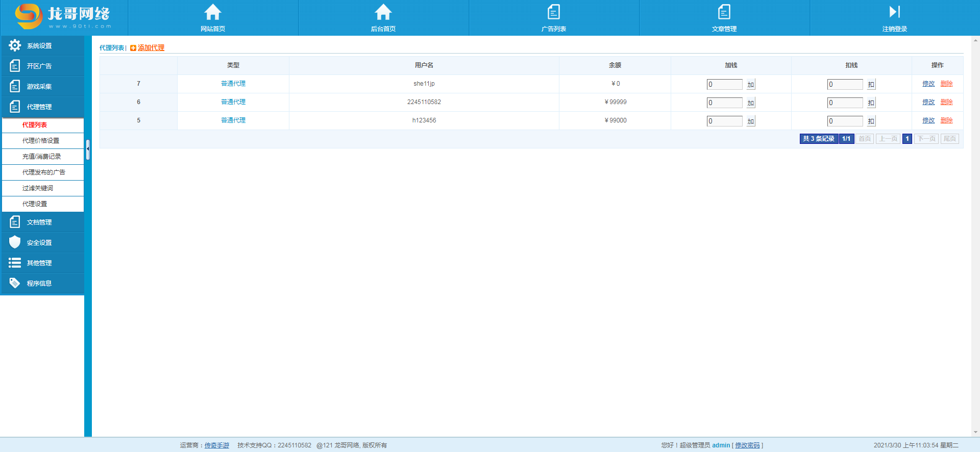The height and width of the screenshot is (452, 980).
Task: Select 代理价格设置 submenu item
Action: click(43, 141)
